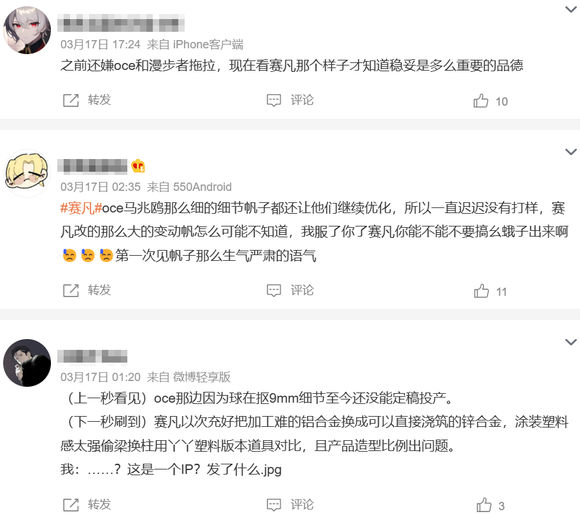
Task: Like the 01:20 post with 3 likes
Action: [483, 505]
